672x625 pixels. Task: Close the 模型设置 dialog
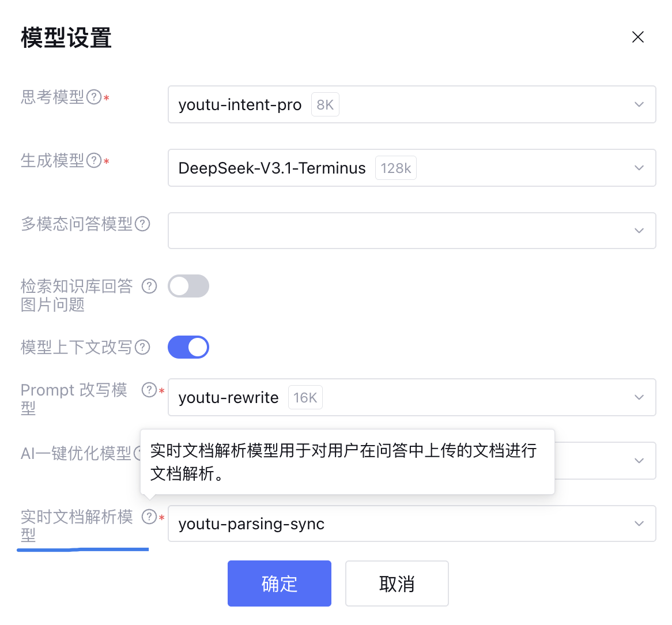[x=637, y=37]
